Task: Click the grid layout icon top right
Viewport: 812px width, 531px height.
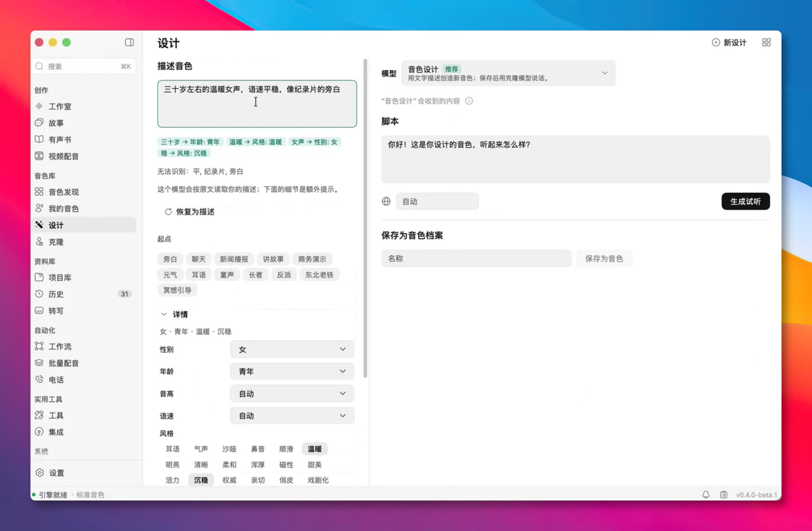Action: tap(766, 42)
